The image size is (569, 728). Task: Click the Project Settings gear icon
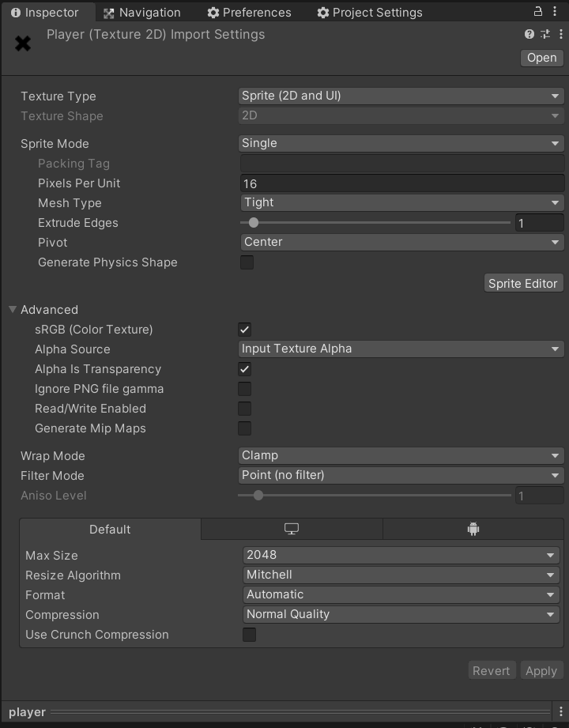point(322,12)
